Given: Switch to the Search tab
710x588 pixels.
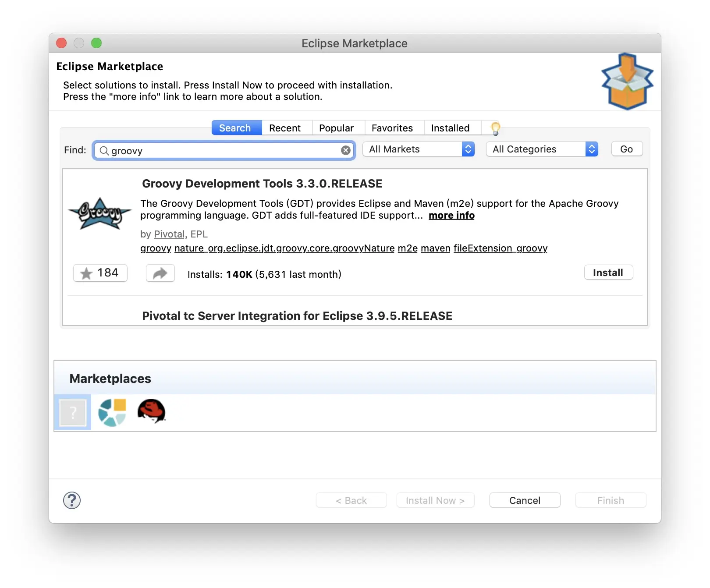Looking at the screenshot, I should coord(237,128).
